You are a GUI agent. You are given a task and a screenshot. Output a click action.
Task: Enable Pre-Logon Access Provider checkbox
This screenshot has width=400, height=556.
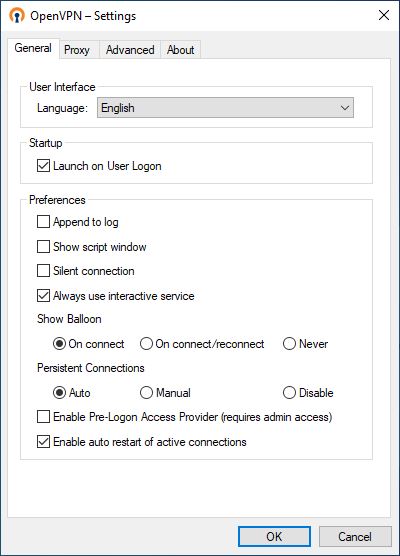point(43,417)
